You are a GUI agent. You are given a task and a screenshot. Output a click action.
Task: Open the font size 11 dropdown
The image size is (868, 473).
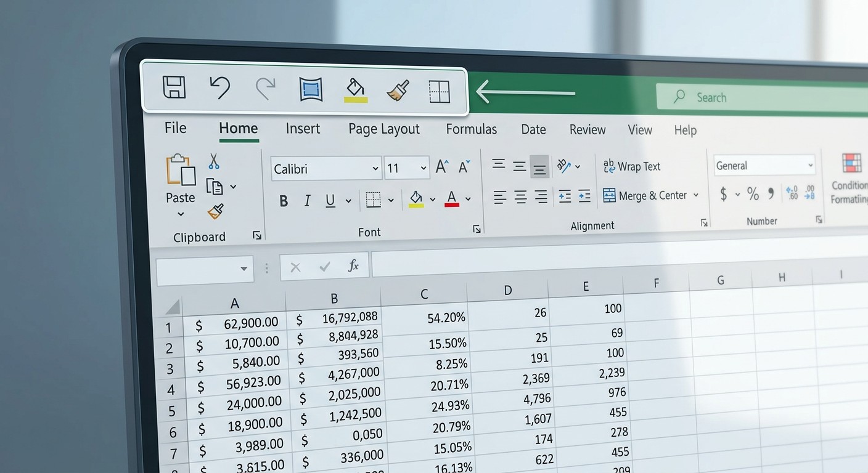(x=424, y=168)
